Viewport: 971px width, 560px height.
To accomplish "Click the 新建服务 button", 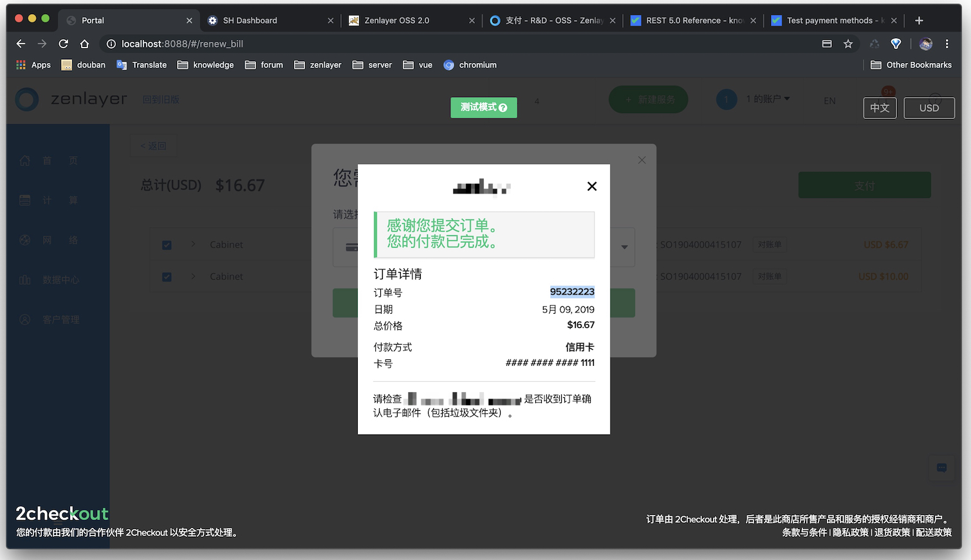I will point(649,100).
